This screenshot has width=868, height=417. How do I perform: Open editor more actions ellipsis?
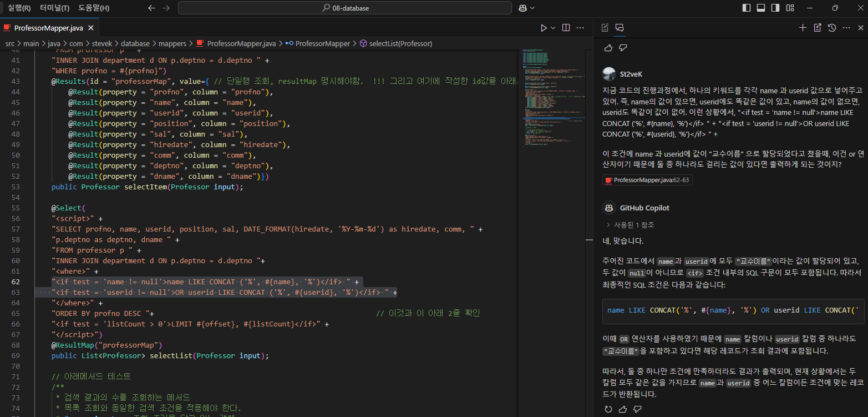[580, 27]
